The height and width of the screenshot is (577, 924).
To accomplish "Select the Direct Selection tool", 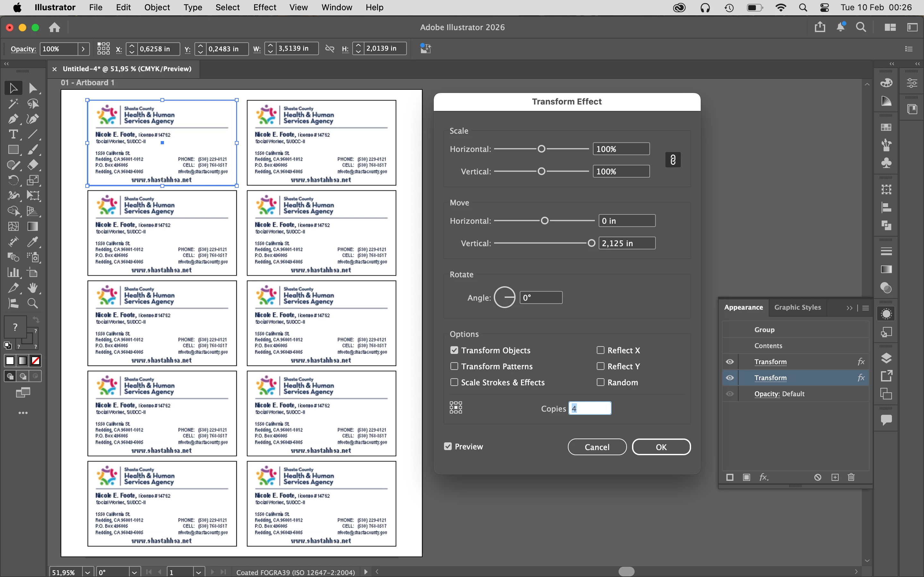I will pos(33,88).
